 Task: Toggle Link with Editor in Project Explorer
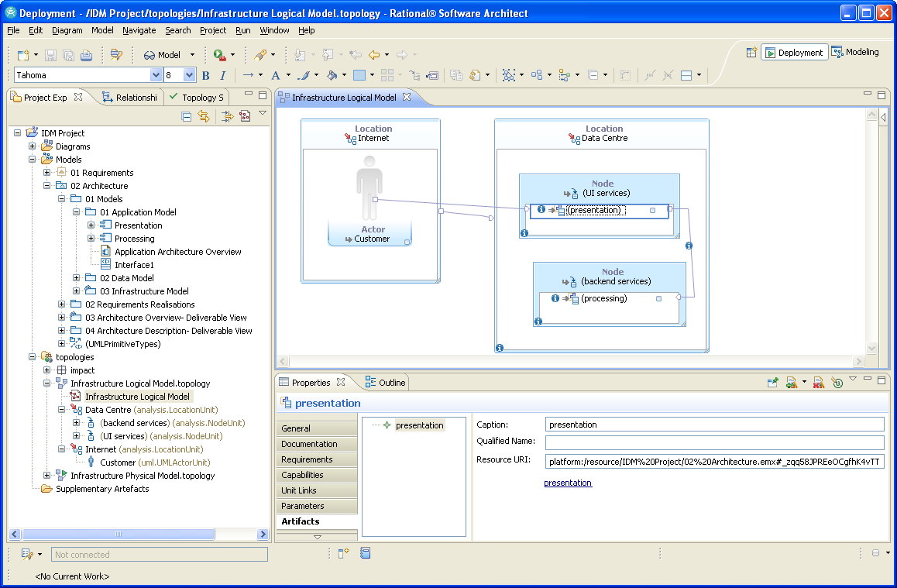pos(204,117)
